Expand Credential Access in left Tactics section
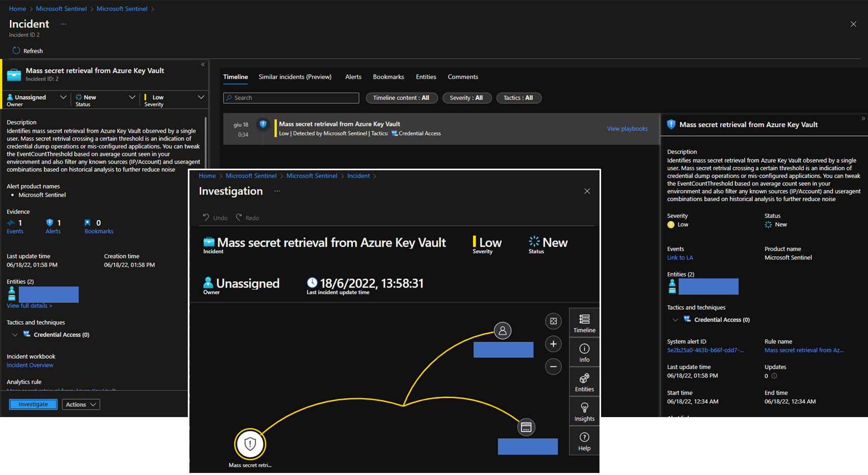Viewport: 868px width, 475px height. pyautogui.click(x=15, y=335)
